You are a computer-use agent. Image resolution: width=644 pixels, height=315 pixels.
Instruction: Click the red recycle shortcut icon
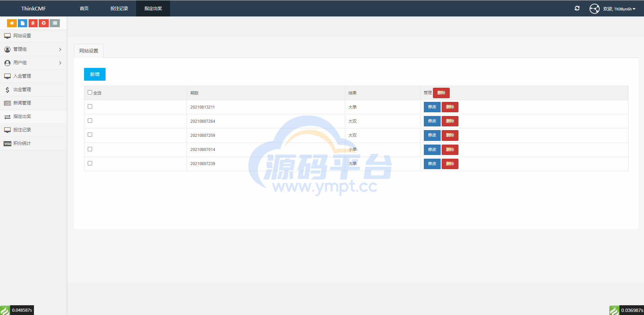44,23
